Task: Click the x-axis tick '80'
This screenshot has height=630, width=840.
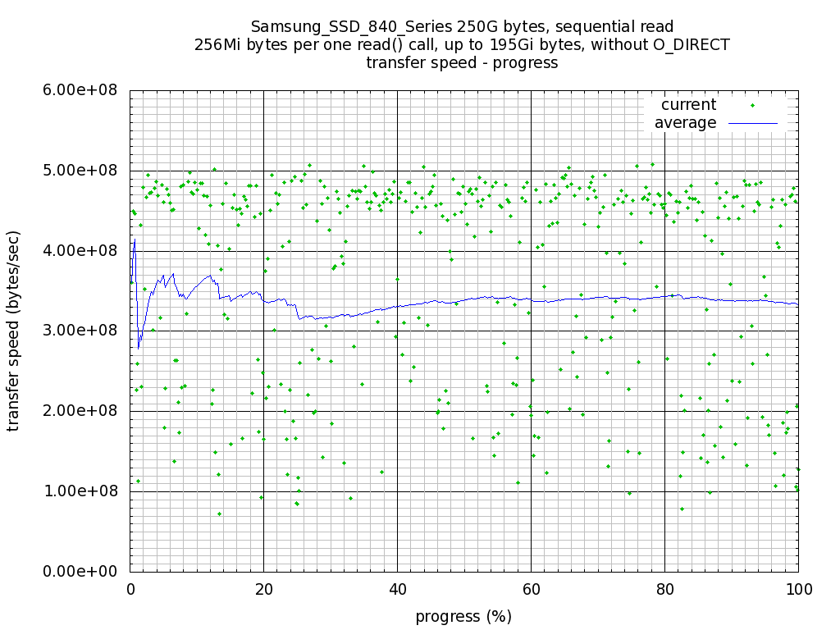Action: point(664,588)
